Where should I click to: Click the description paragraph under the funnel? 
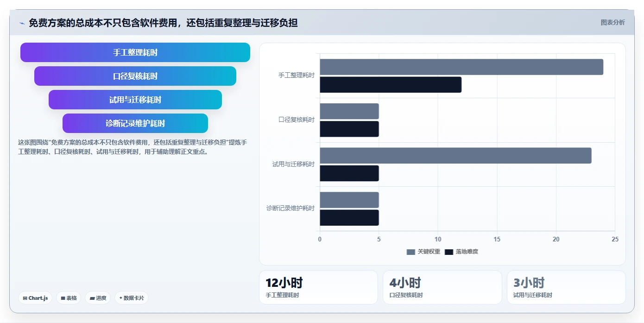(x=133, y=147)
